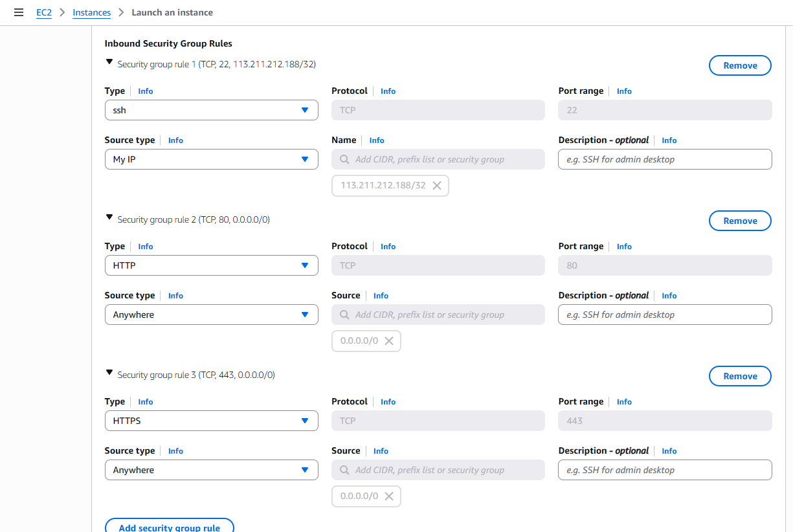Screen dimensions: 793x532
Task: Open Info link next to Port range in rule 1
Action: [624, 91]
